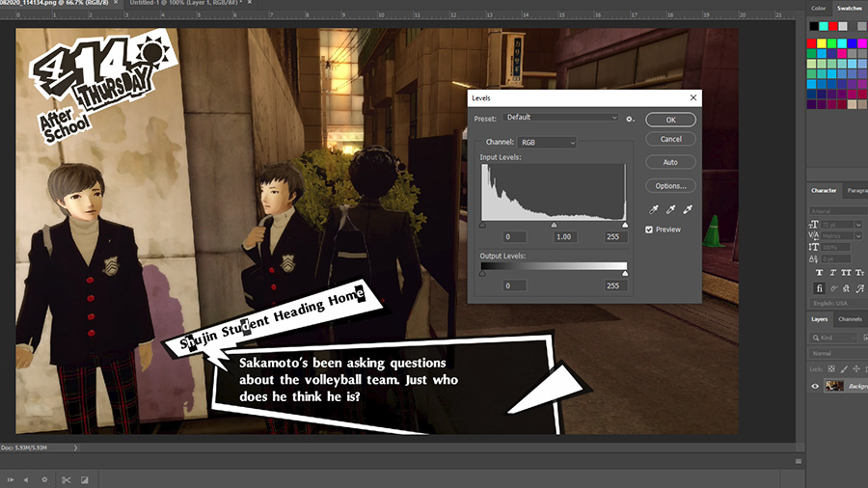Image resolution: width=868 pixels, height=488 pixels.
Task: Click Cancel in the Levels dialog
Action: point(670,140)
